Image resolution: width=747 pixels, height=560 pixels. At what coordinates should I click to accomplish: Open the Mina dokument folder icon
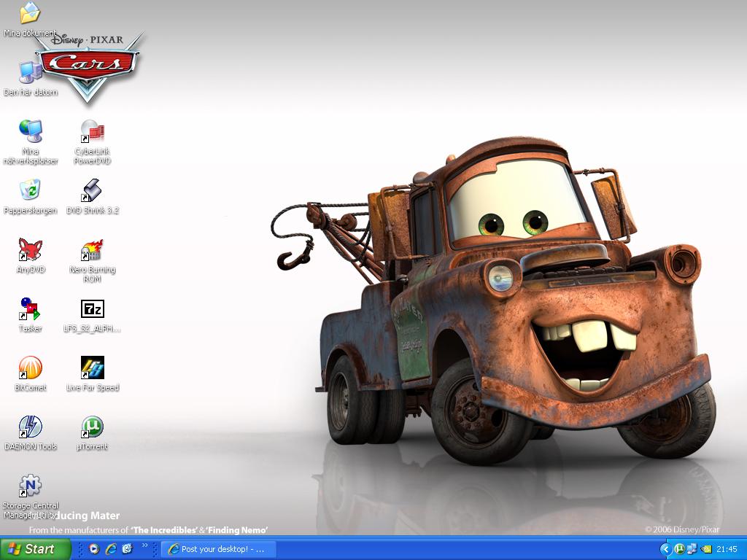(30, 13)
